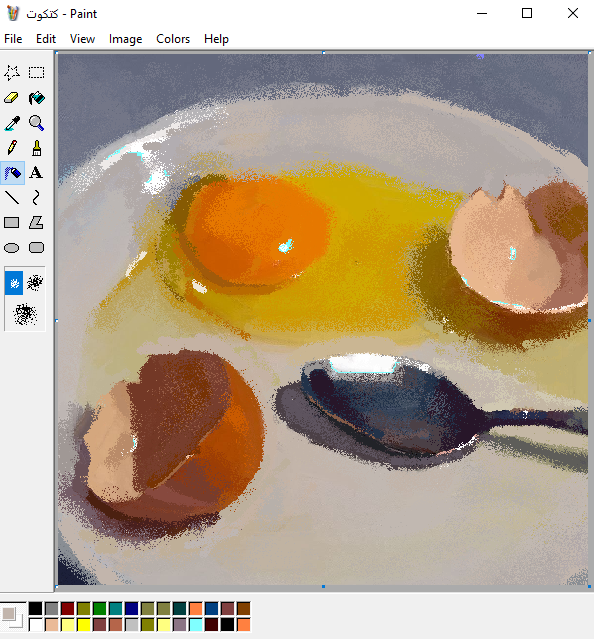The image size is (594, 639).
Task: Choose the medium airbrush spray size
Action: click(35, 282)
